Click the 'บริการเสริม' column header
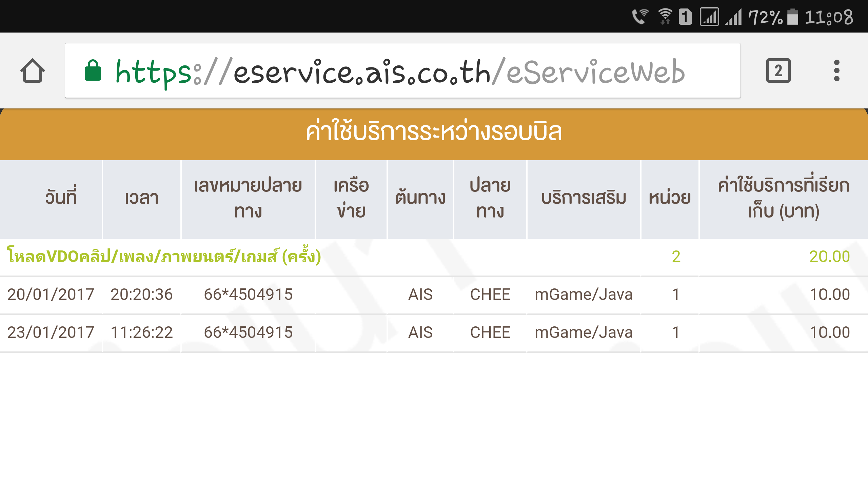868x488 pixels. pyautogui.click(x=584, y=198)
